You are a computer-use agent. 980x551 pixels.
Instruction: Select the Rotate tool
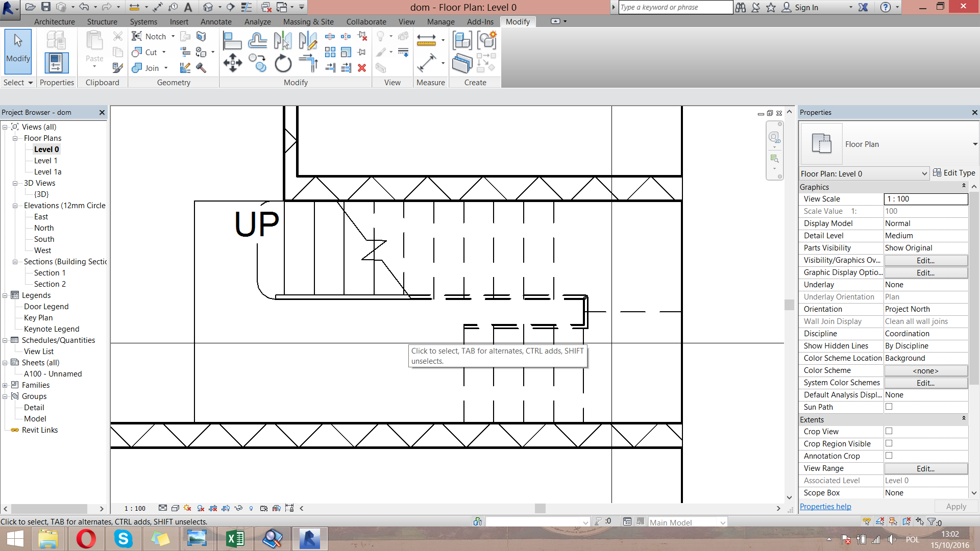[x=283, y=63]
